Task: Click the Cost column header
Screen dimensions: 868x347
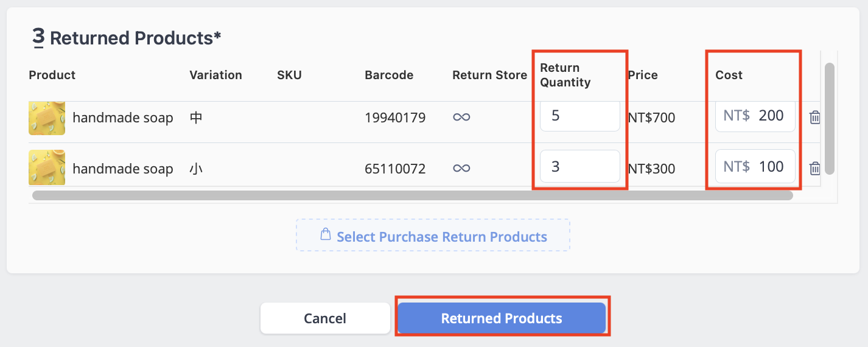Action: pos(729,75)
